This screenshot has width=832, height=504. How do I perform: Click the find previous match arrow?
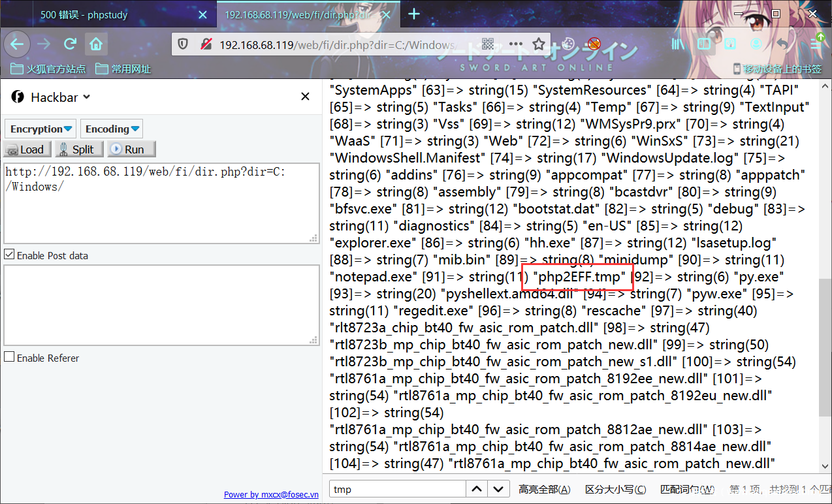click(477, 489)
